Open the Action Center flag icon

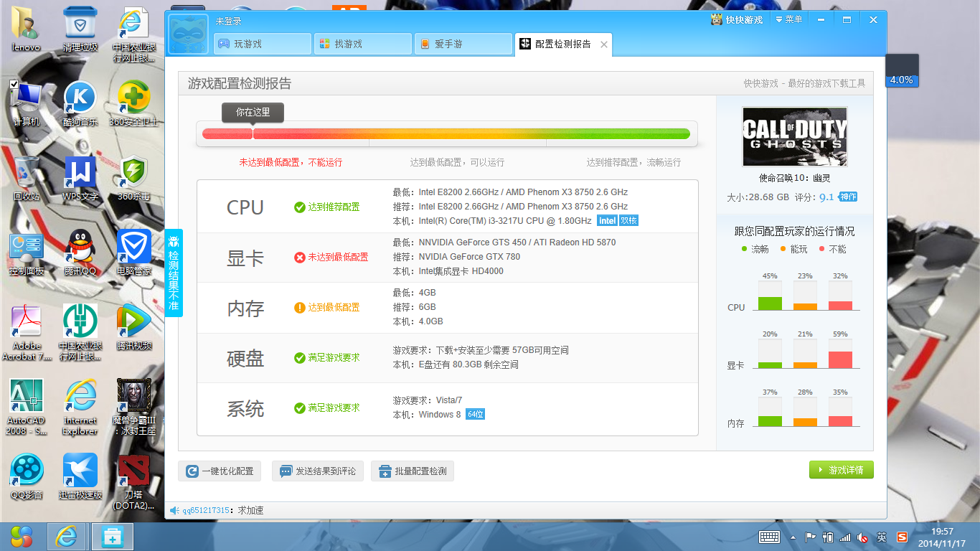810,537
